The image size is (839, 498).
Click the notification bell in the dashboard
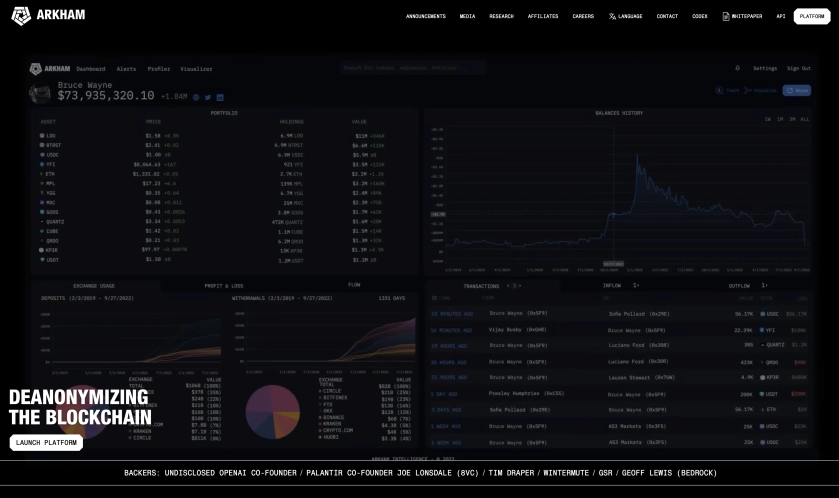738,68
